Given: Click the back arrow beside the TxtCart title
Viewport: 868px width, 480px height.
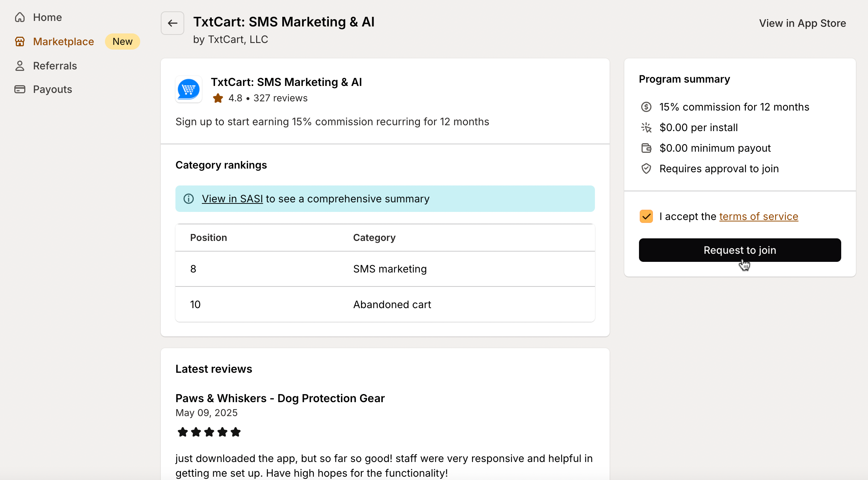Looking at the screenshot, I should (x=172, y=23).
